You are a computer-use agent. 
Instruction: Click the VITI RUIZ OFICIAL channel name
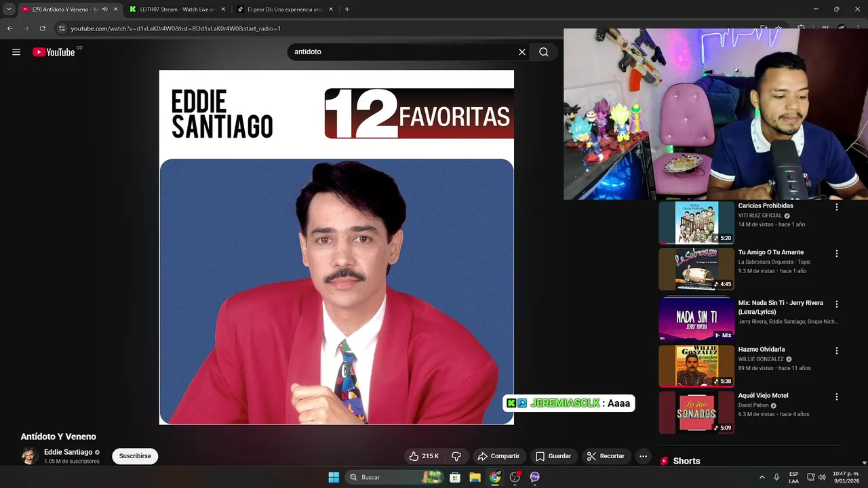(x=760, y=216)
